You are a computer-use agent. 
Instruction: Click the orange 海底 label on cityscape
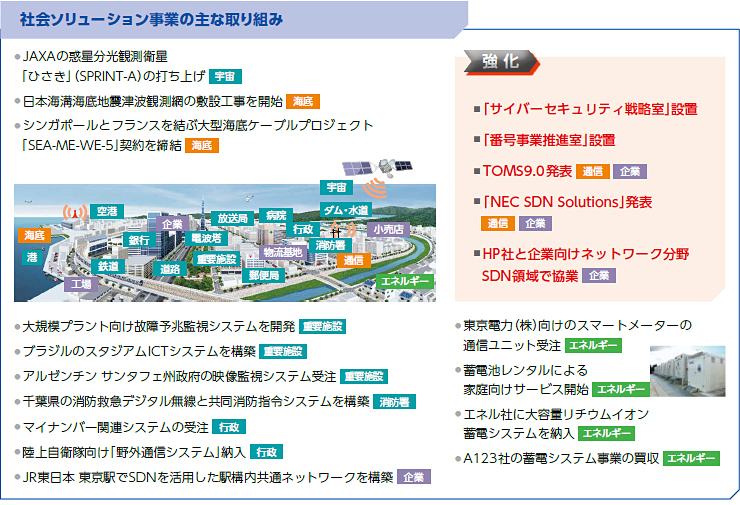click(x=34, y=234)
